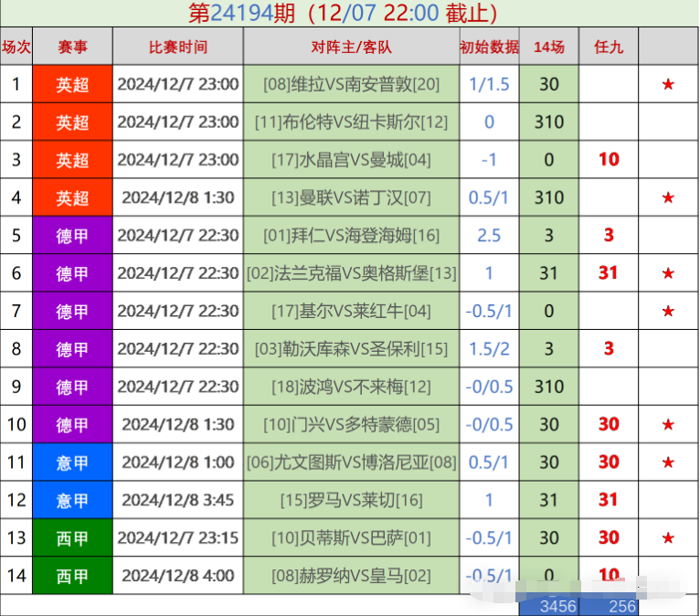Click the star in the 尤文图斯VS博洛尼亚 row
Viewport: 700px width, 616px height.
(668, 462)
